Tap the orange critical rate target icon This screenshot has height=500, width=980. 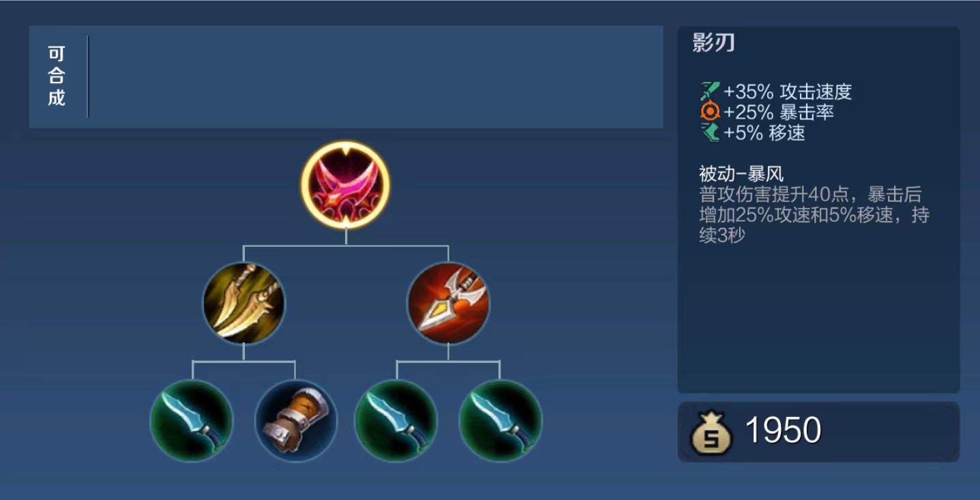(x=710, y=112)
